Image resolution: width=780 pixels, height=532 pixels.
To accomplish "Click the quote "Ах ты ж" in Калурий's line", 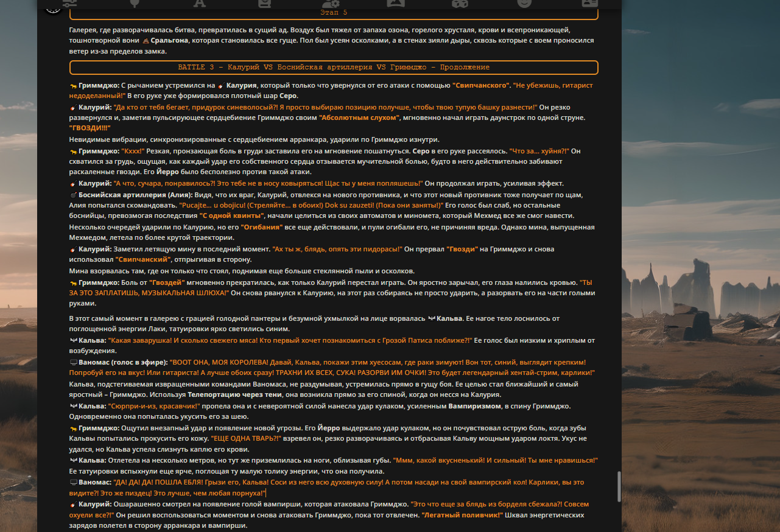I will (287, 250).
